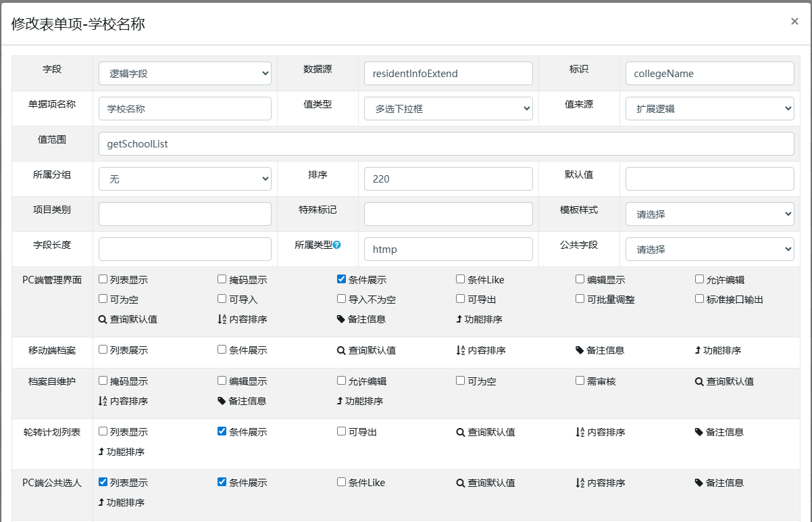
Task: Focus the 排序 field with 220
Action: pyautogui.click(x=449, y=179)
